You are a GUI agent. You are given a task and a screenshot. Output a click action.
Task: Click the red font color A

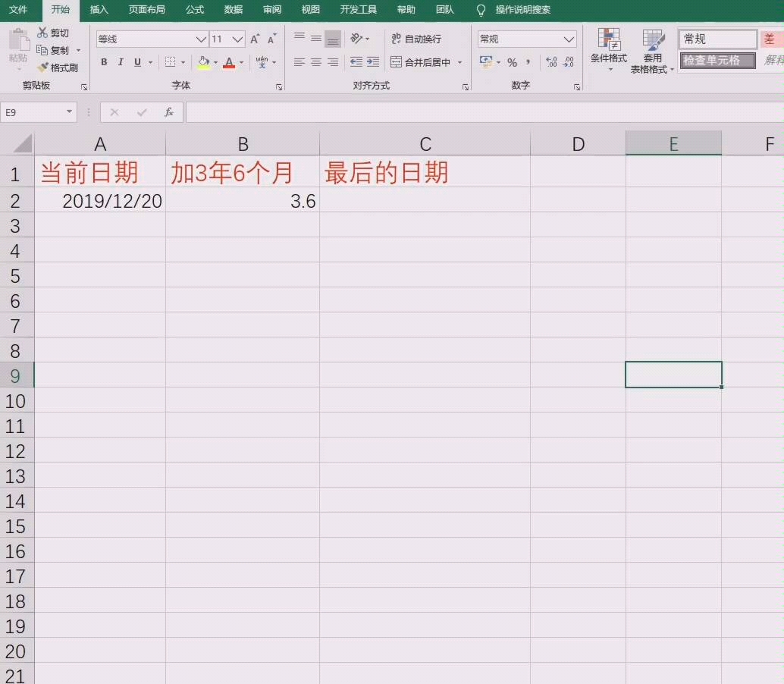click(229, 62)
